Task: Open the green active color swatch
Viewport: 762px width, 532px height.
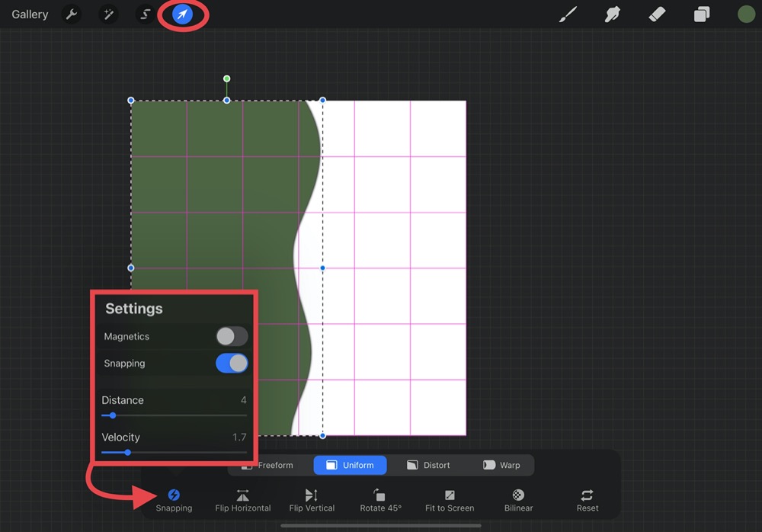Action: click(x=746, y=14)
